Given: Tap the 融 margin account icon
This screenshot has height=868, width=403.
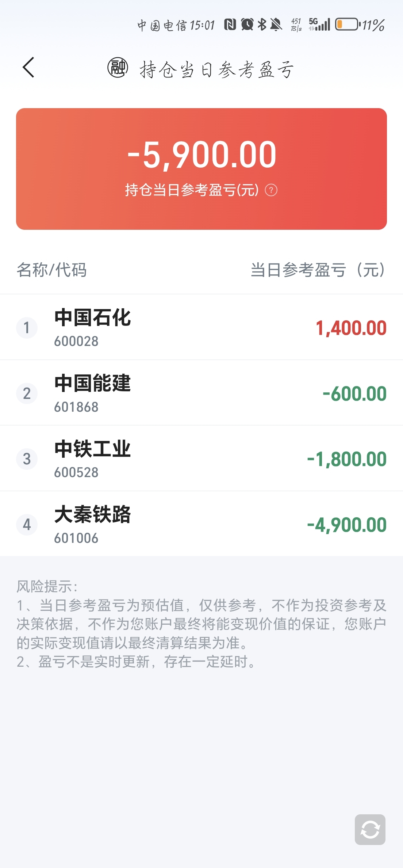Looking at the screenshot, I should tap(118, 68).
